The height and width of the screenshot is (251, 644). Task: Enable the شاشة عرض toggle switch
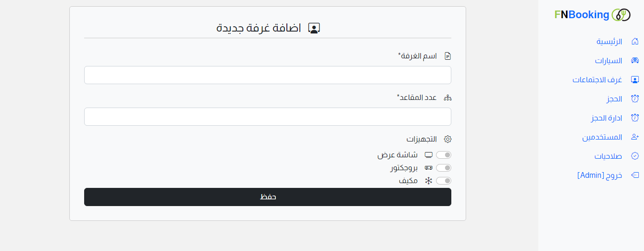(x=443, y=155)
